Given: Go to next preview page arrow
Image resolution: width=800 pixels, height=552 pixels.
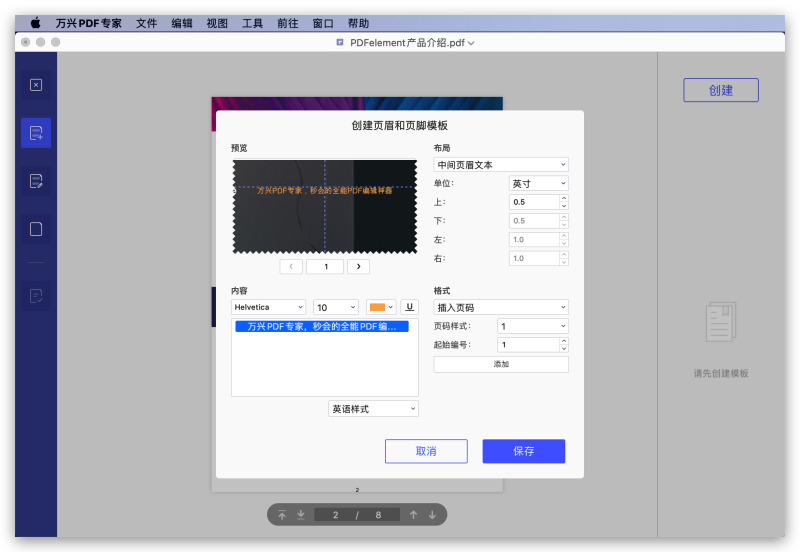Looking at the screenshot, I should coord(358,266).
